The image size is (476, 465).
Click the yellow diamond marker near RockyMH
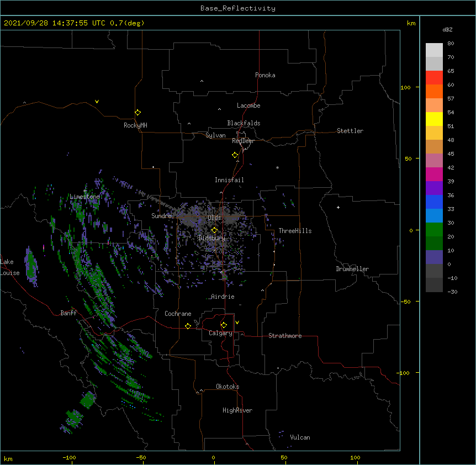click(x=137, y=113)
